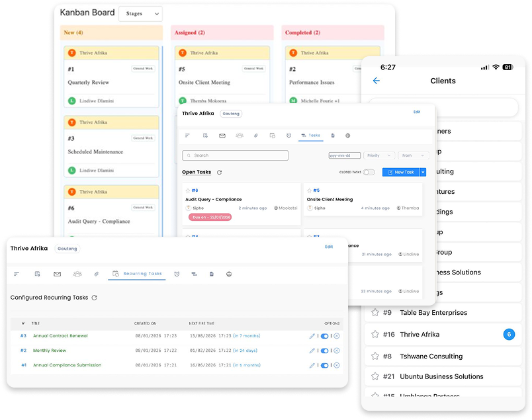Star the Tshwane Consulting client

(375, 357)
